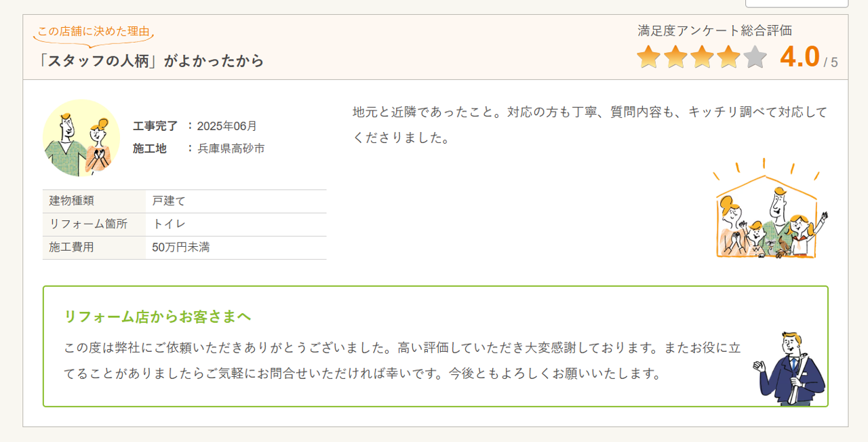Image resolution: width=868 pixels, height=442 pixels.
Task: Click the reform shop staff illustration
Action: (791, 369)
